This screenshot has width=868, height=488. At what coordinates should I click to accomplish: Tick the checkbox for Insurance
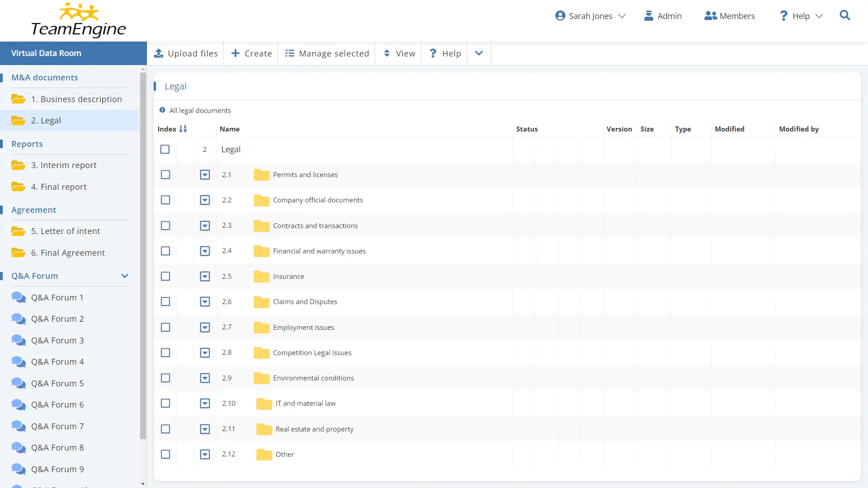(x=165, y=276)
